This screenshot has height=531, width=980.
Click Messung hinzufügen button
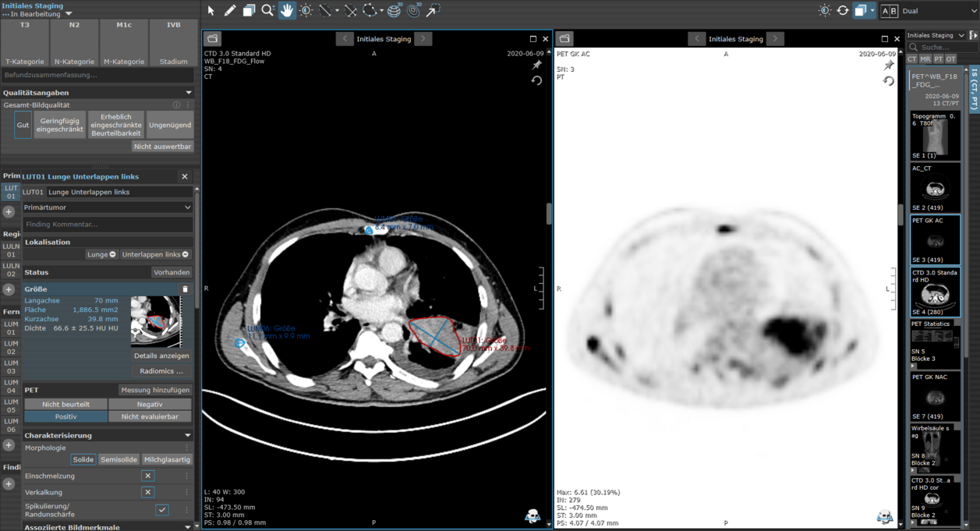155,390
